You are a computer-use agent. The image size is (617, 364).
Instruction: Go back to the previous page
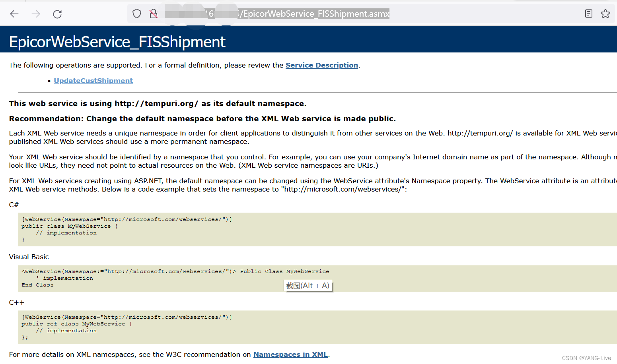click(x=14, y=14)
